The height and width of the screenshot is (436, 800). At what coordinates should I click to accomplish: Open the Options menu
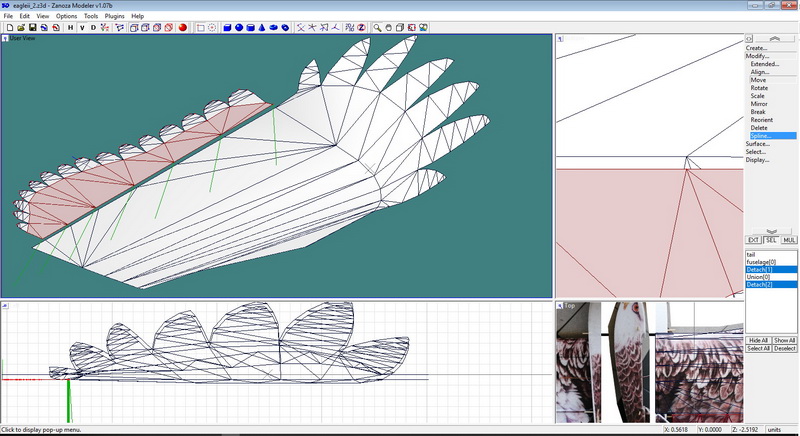coord(66,16)
